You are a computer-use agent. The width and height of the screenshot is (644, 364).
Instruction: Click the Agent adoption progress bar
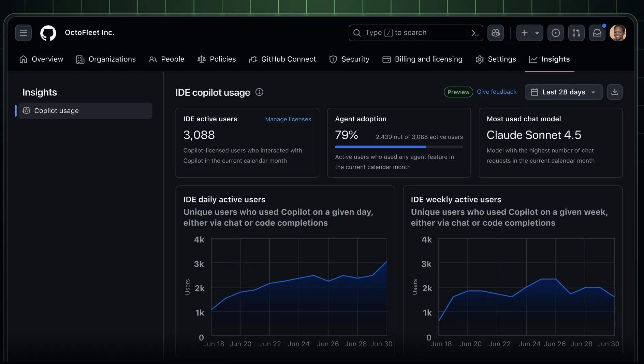(398, 147)
